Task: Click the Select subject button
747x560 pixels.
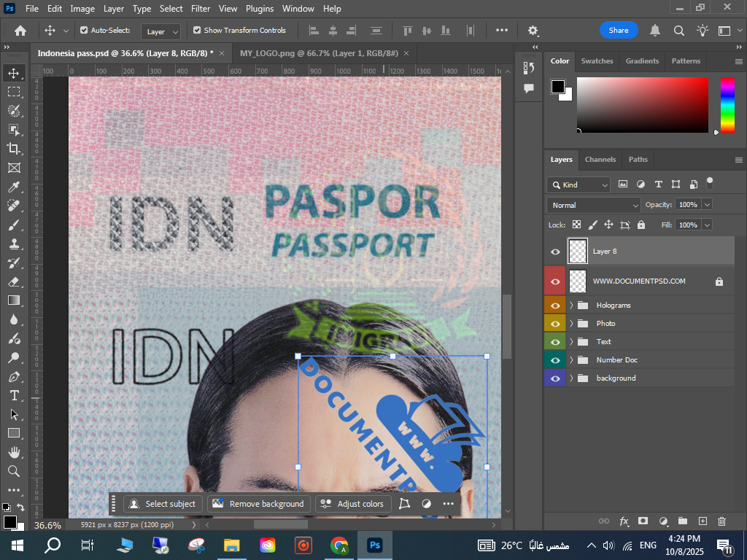Action: [x=163, y=504]
